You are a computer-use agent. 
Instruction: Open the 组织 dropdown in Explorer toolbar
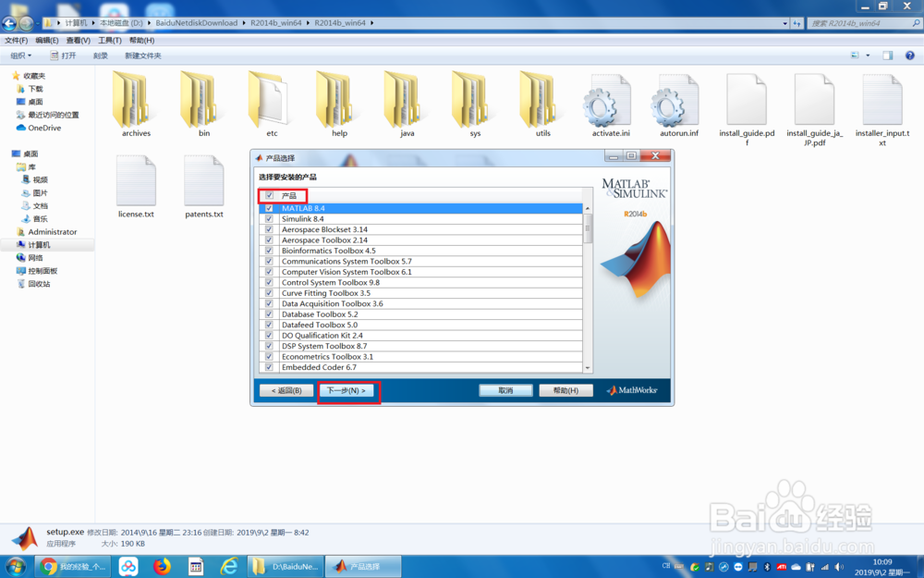point(21,55)
